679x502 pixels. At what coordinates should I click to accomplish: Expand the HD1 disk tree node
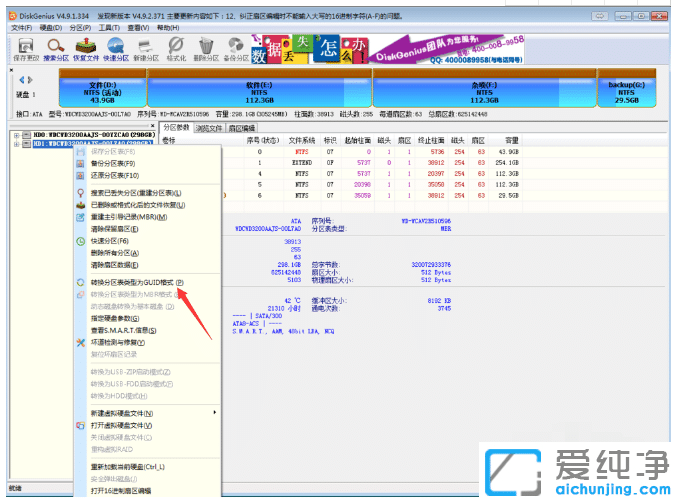click(16, 144)
